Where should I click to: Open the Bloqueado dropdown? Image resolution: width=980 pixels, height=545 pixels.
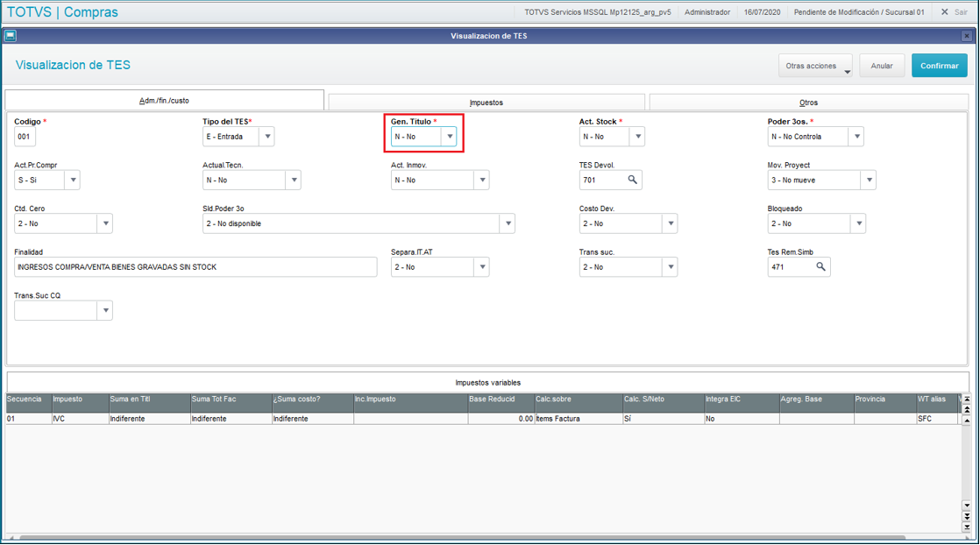point(859,223)
